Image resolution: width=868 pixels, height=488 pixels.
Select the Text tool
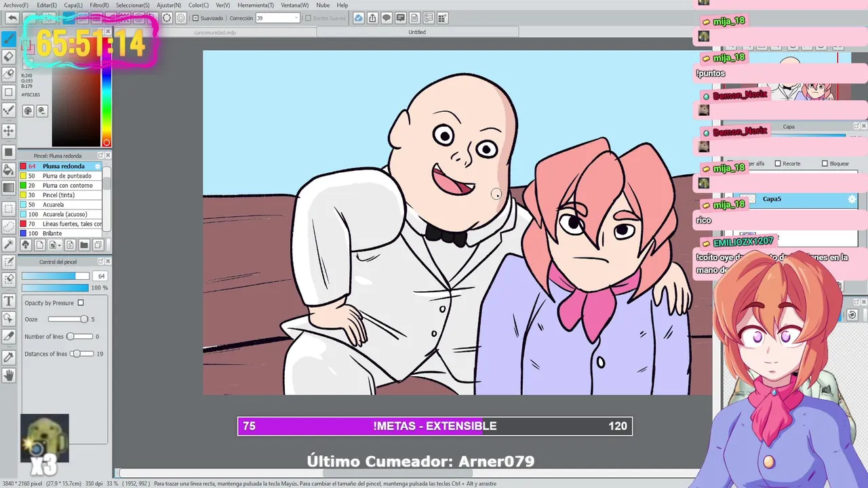tap(9, 300)
